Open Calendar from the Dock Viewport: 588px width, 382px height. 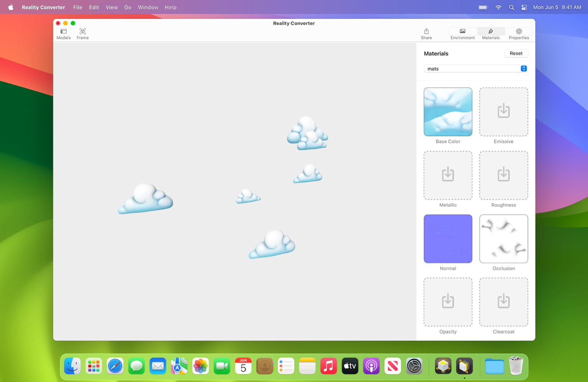[x=243, y=366]
